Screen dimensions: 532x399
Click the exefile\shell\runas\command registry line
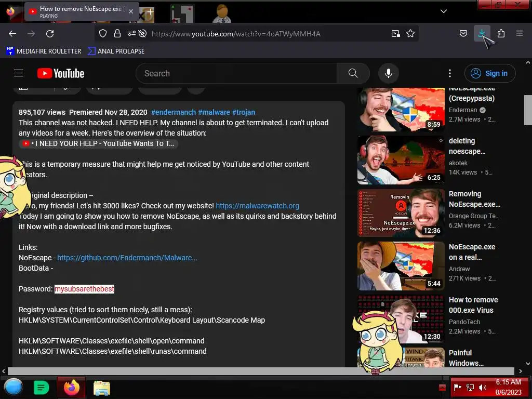click(112, 352)
